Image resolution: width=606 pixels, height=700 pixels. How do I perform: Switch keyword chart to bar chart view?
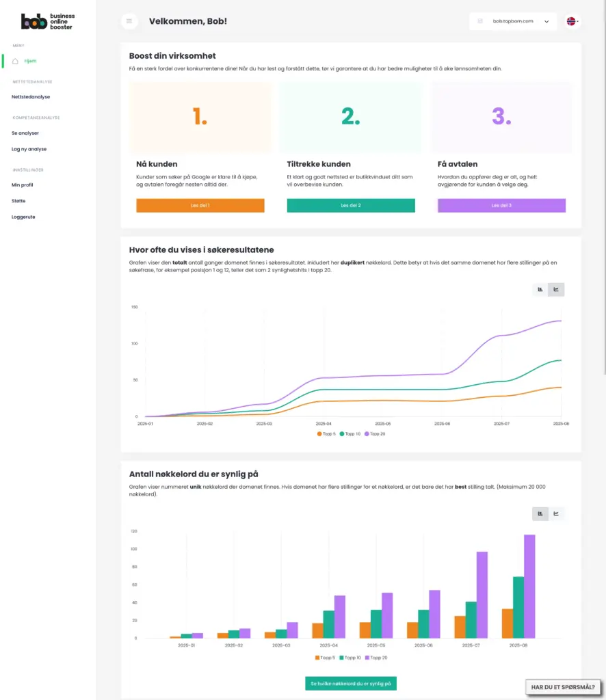coord(540,514)
